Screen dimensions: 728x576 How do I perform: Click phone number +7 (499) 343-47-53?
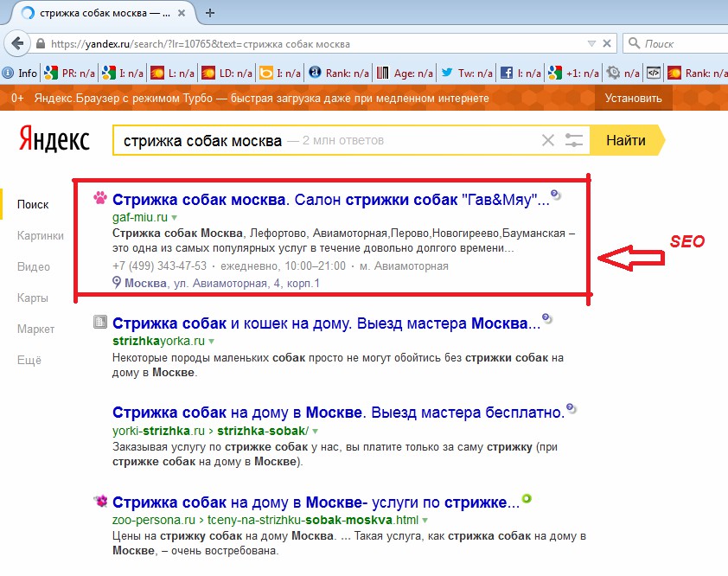pyautogui.click(x=159, y=266)
